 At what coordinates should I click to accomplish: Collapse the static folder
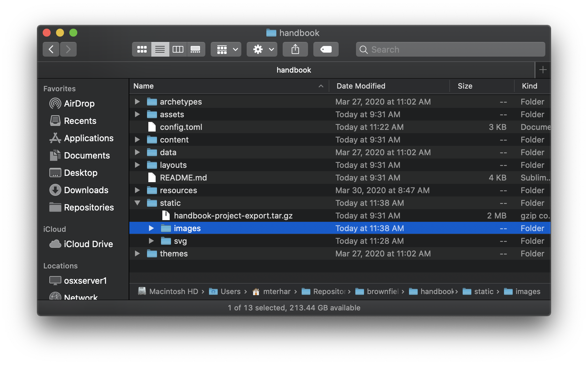137,203
